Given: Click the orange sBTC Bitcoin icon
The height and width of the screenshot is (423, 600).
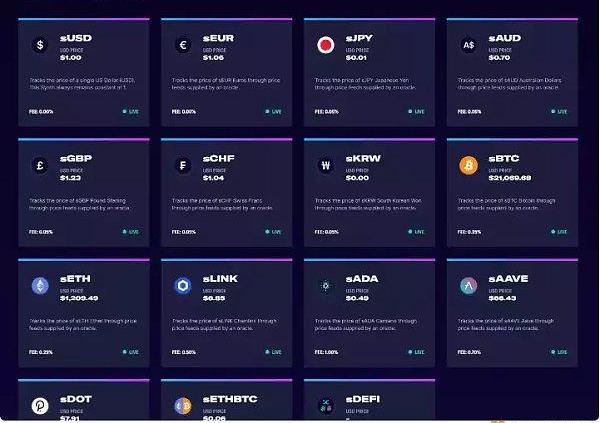Looking at the screenshot, I should [x=468, y=165].
